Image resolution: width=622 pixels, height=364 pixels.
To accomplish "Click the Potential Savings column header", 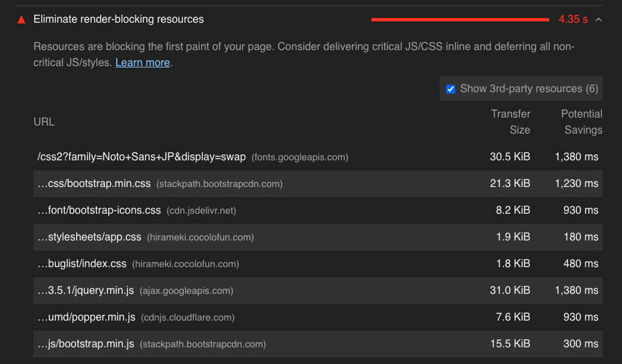I will (581, 122).
